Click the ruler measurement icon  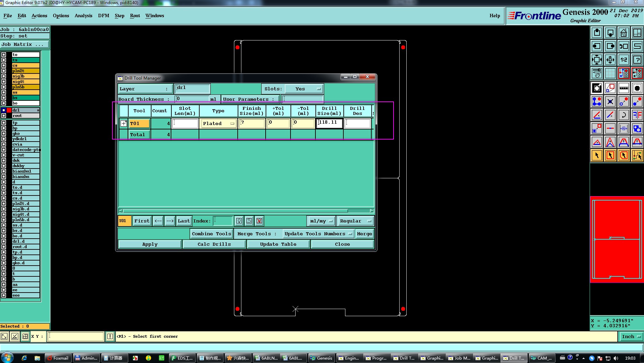coord(624,88)
